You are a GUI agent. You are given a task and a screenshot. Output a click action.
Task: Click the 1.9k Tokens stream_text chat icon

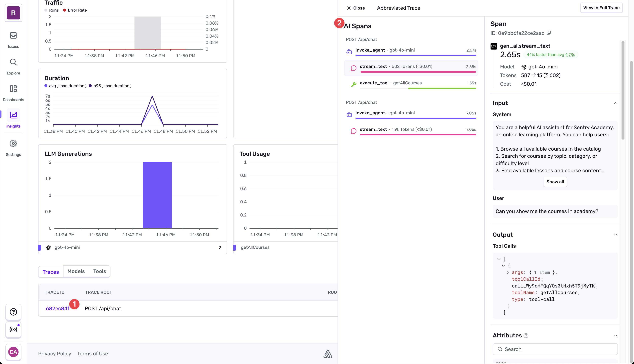click(x=353, y=131)
